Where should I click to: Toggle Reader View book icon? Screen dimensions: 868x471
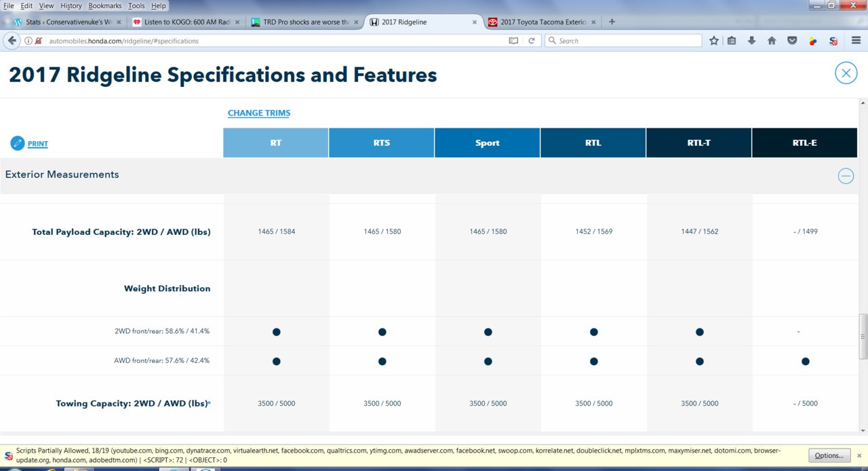[x=514, y=41]
